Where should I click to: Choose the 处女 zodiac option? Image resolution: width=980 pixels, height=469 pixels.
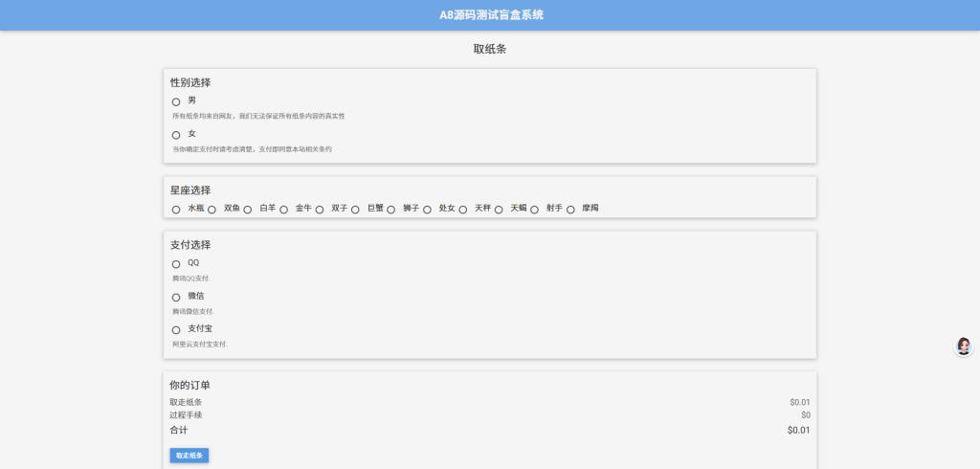tap(427, 210)
